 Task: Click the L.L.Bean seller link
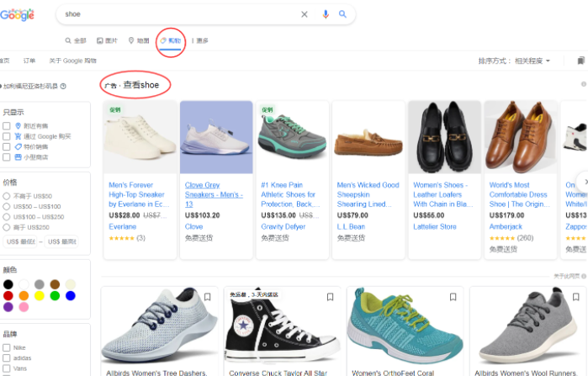[x=351, y=227]
